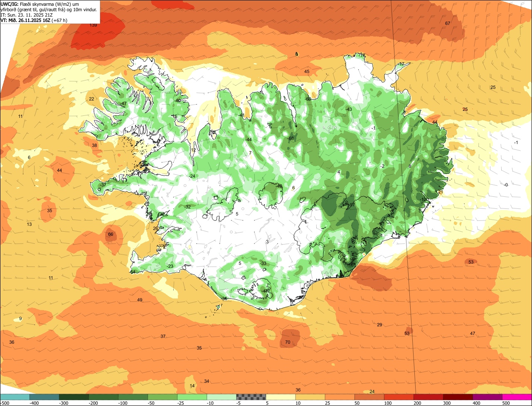Click the '37' value over the ocean
Viewport: 532px width, 406px height.
(x=163, y=336)
